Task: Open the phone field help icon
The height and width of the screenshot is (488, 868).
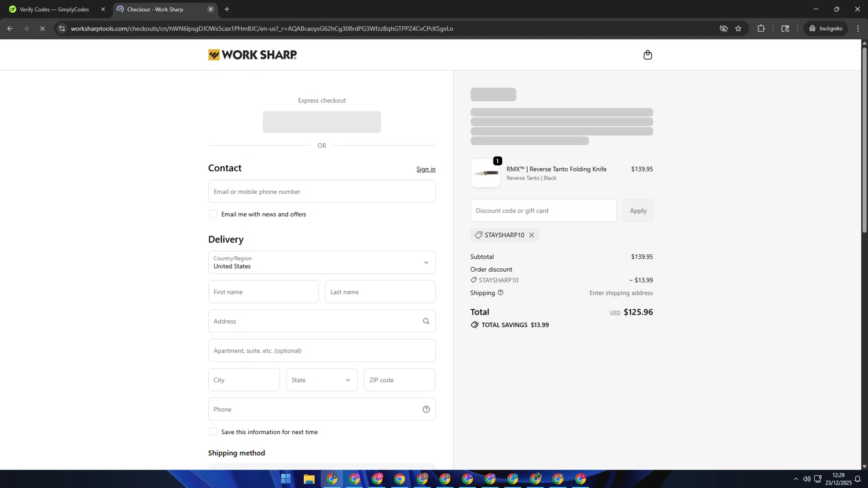Action: (426, 409)
